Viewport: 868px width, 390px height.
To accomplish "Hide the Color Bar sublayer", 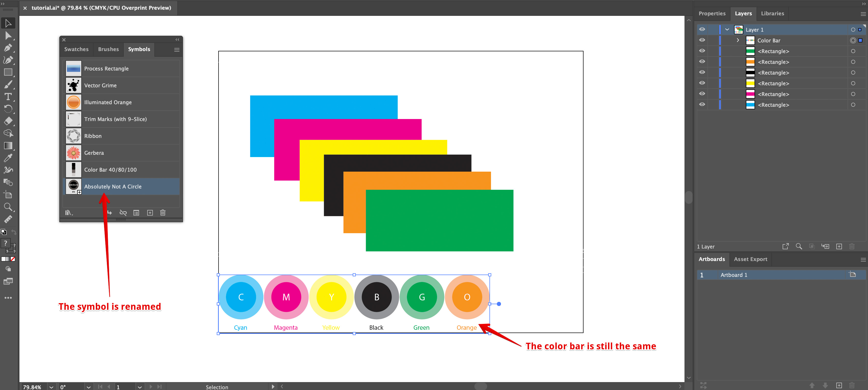I will (702, 40).
